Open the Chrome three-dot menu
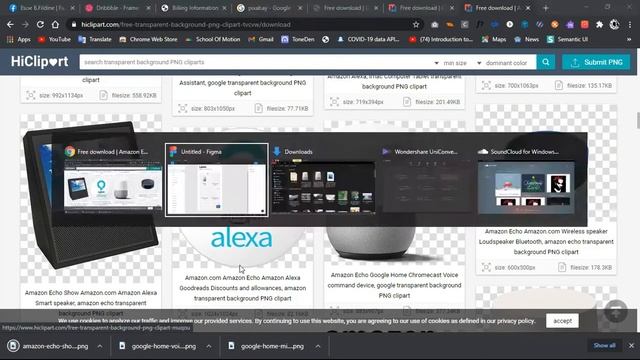 click(x=630, y=24)
